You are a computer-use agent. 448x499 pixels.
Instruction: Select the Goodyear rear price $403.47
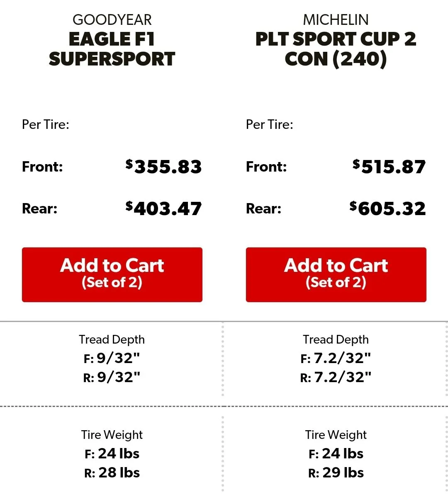(x=164, y=208)
